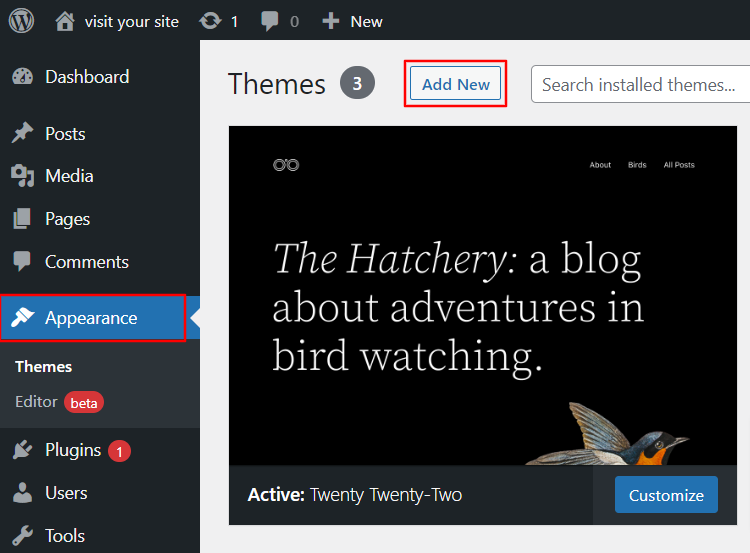This screenshot has height=553, width=750.
Task: Click the Customize button
Action: point(666,495)
